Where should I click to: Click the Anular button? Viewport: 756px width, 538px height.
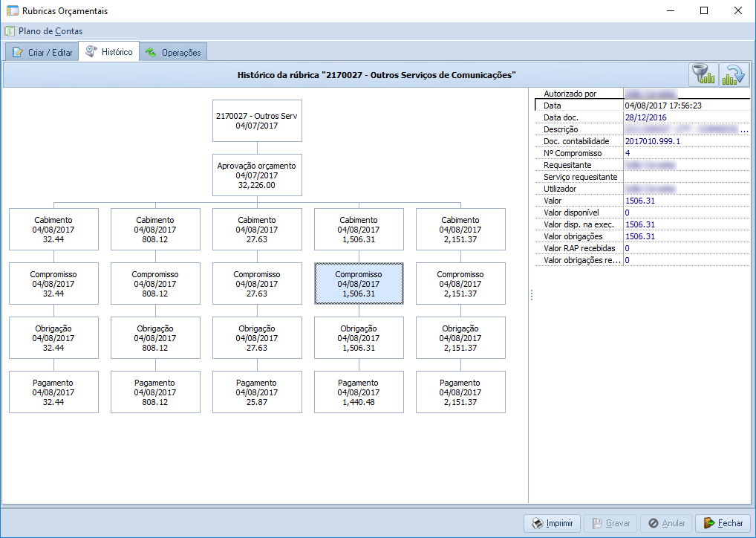[x=666, y=523]
